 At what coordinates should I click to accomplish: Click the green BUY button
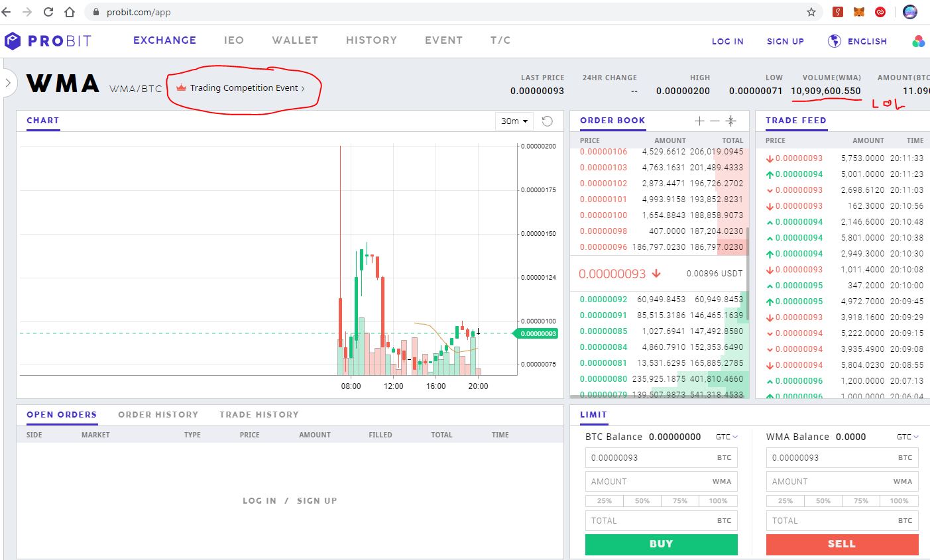(662, 544)
